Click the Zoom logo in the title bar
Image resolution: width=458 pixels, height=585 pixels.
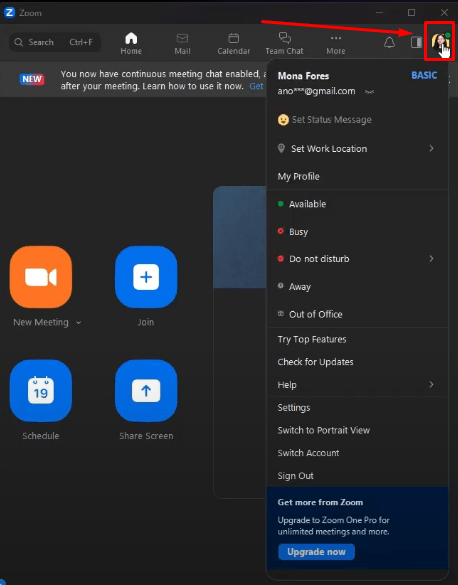[9, 12]
